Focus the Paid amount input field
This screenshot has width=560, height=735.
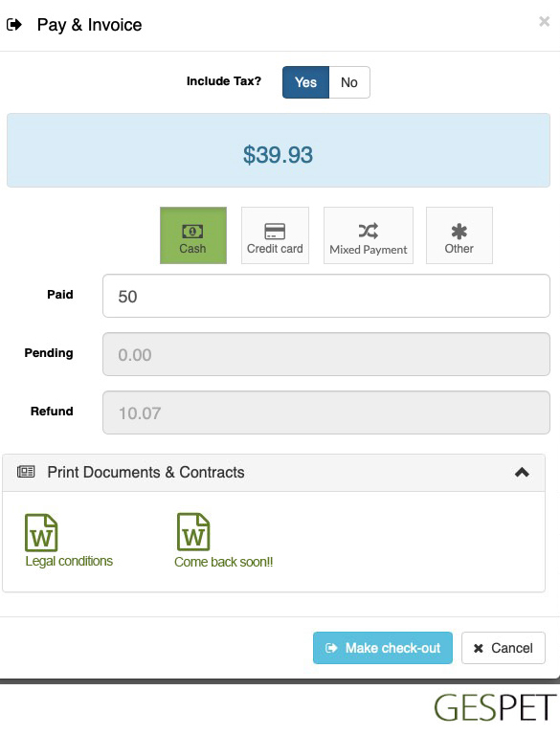pyautogui.click(x=326, y=296)
